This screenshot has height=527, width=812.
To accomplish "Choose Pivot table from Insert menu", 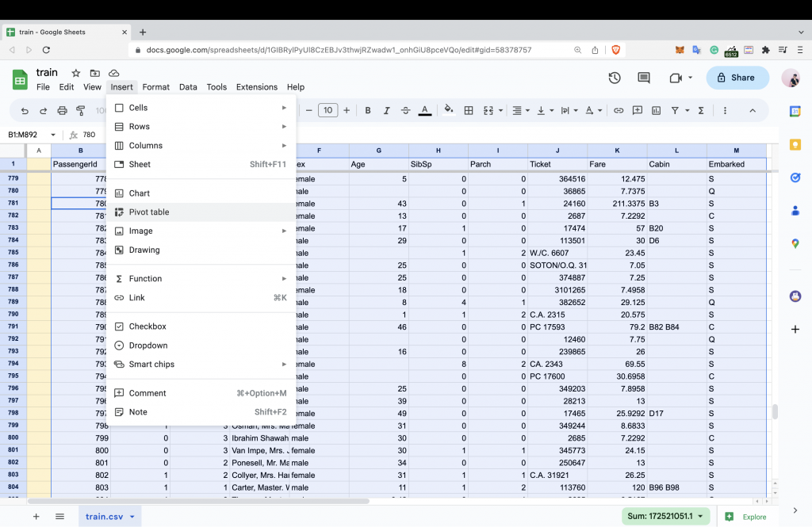I will click(x=201, y=212).
